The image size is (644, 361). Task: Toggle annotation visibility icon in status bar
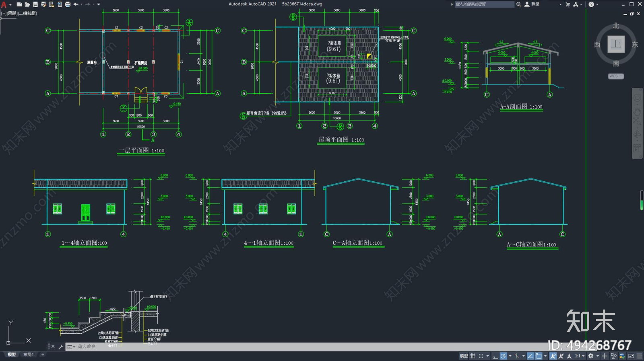pyautogui.click(x=553, y=356)
